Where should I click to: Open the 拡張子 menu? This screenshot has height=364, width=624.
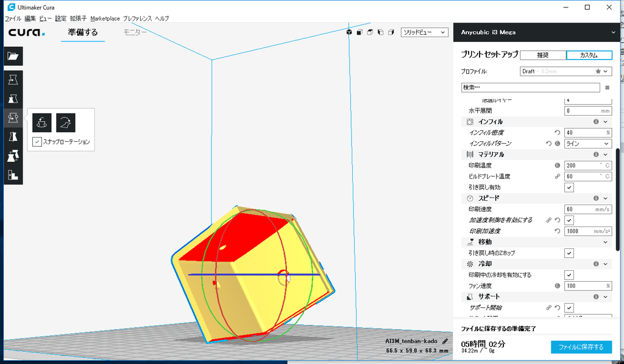[x=78, y=18]
